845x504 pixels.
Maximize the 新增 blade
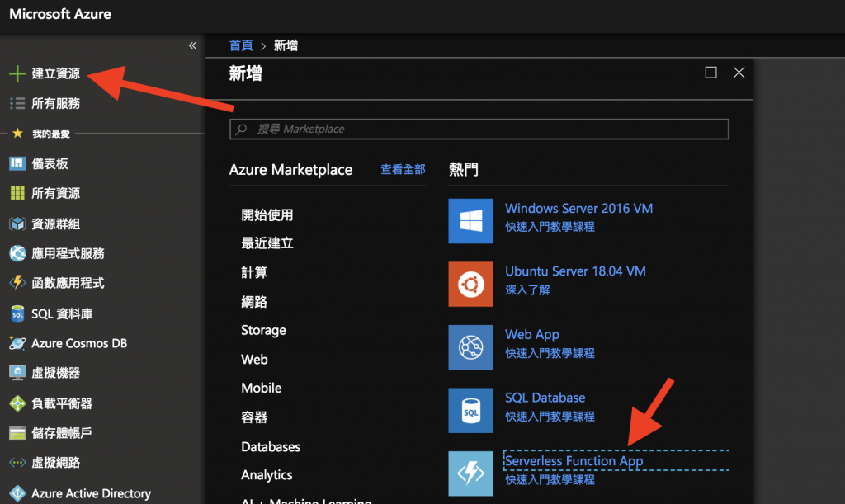(x=710, y=72)
